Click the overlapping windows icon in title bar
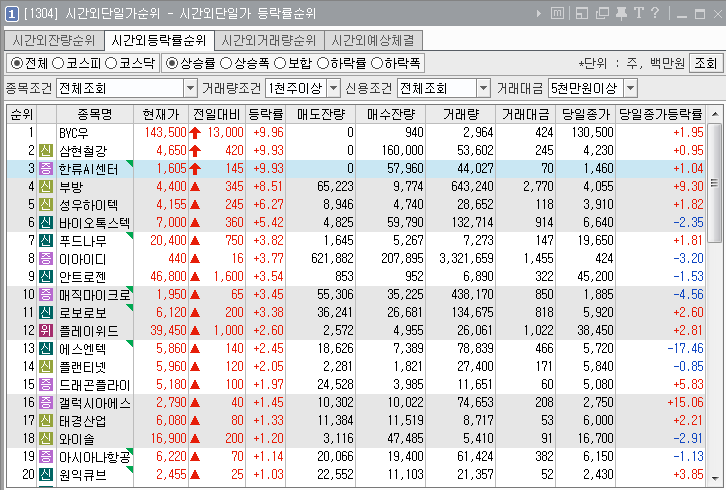 pyautogui.click(x=602, y=13)
